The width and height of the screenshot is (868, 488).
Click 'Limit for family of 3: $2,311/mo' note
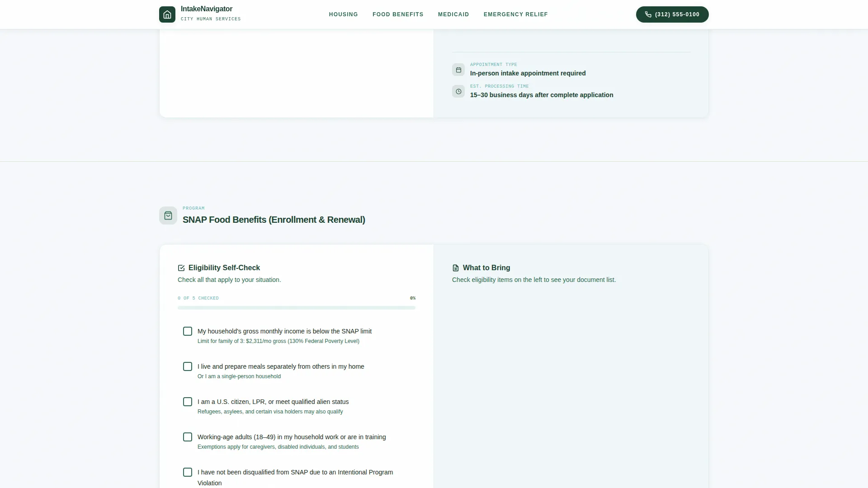click(x=278, y=341)
